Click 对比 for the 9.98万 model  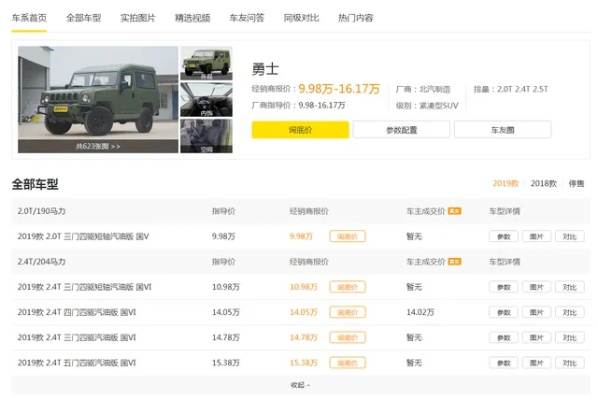click(569, 236)
